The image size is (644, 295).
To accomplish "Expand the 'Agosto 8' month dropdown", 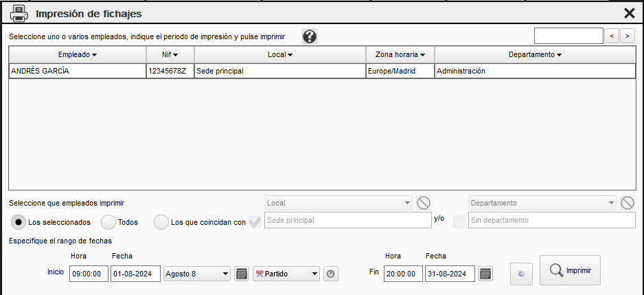I will point(197,274).
